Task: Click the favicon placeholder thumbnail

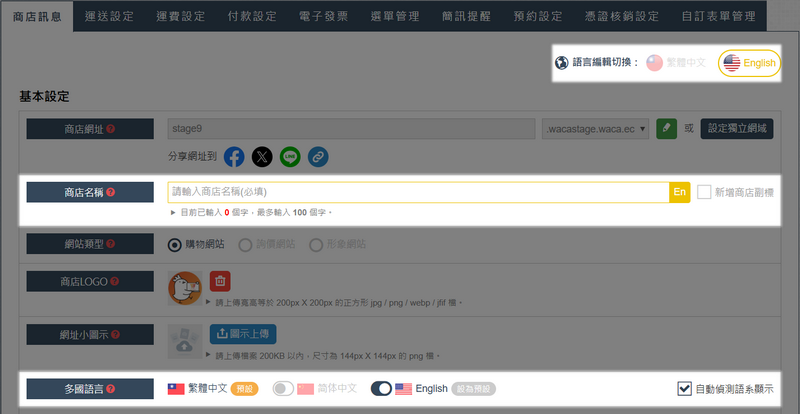Action: [x=185, y=342]
